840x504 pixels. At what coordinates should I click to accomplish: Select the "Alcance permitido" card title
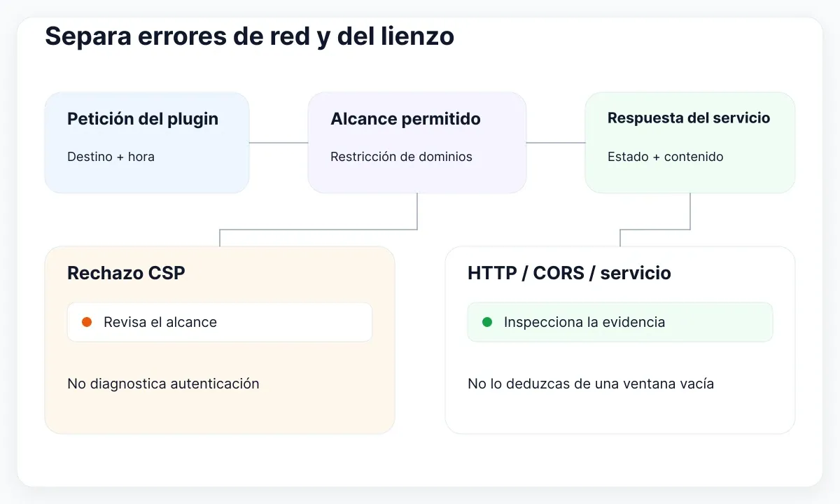405,119
